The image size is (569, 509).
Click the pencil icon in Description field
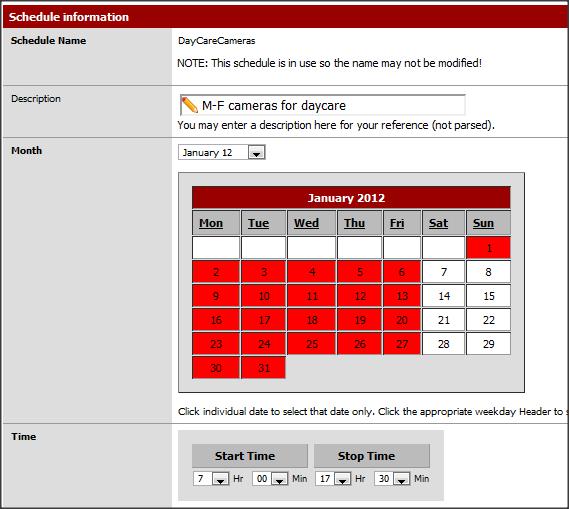point(189,105)
